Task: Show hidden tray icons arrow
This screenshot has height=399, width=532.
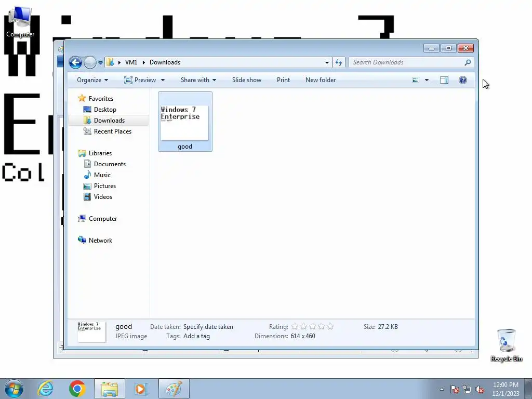Action: point(442,389)
